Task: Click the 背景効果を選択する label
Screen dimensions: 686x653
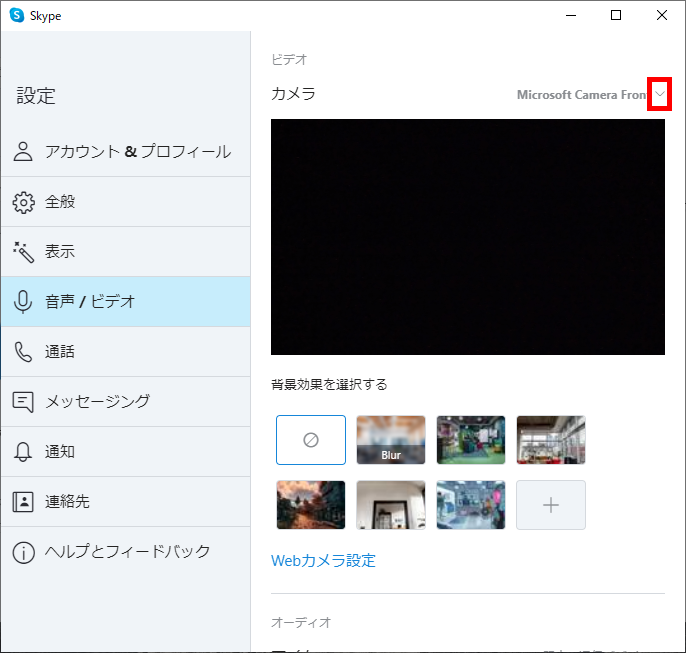Action: 329,385
